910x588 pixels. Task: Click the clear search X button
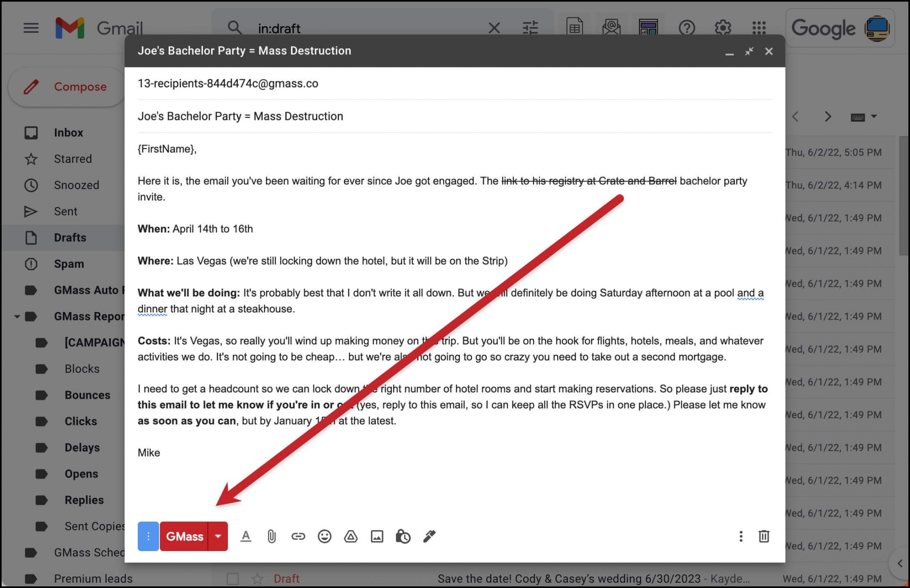[493, 28]
